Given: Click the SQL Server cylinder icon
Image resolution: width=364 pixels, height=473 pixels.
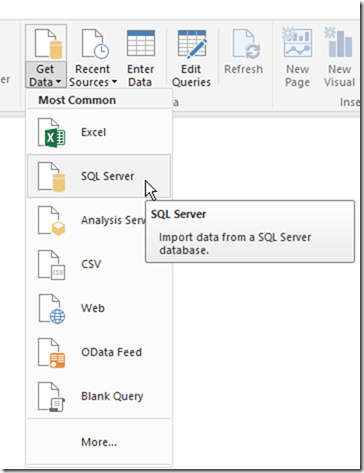Looking at the screenshot, I should [x=51, y=177].
